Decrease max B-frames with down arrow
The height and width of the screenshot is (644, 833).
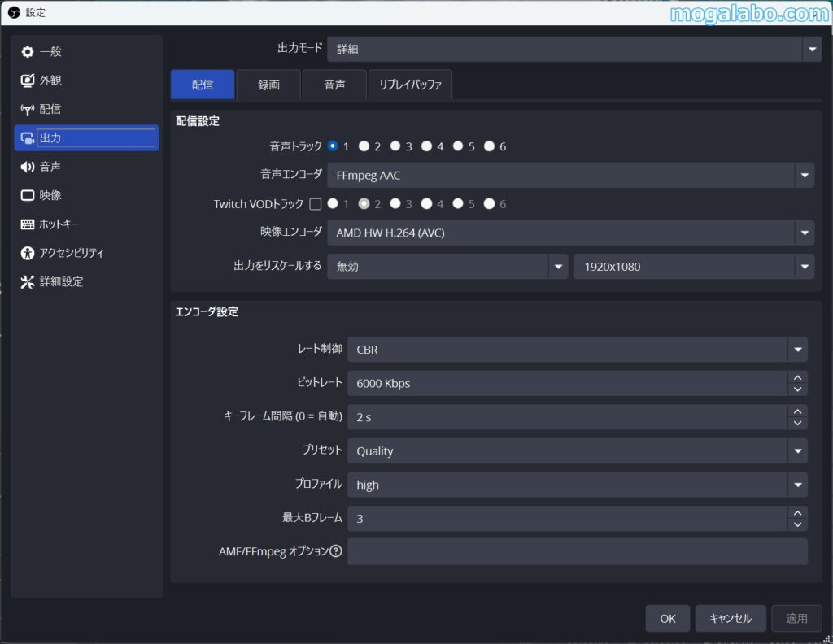click(797, 524)
